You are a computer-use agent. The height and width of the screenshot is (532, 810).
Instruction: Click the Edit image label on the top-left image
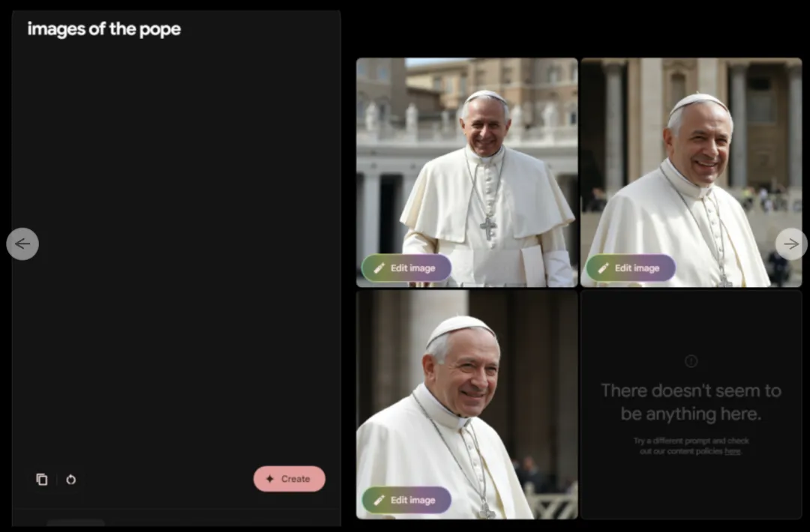(x=412, y=268)
